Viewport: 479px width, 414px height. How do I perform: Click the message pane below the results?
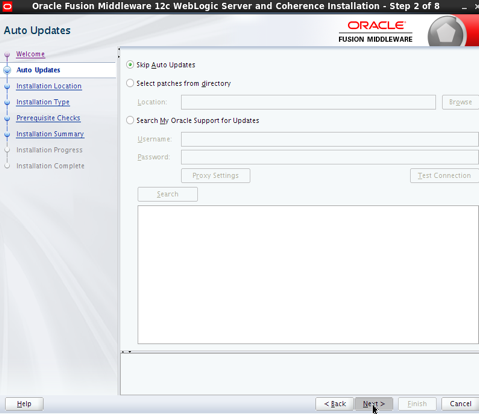coord(300,374)
